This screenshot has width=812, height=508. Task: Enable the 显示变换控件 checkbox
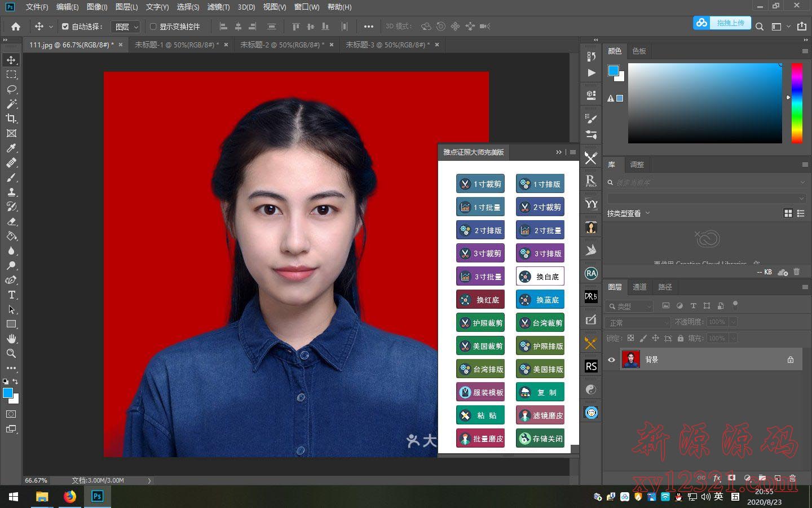point(153,27)
